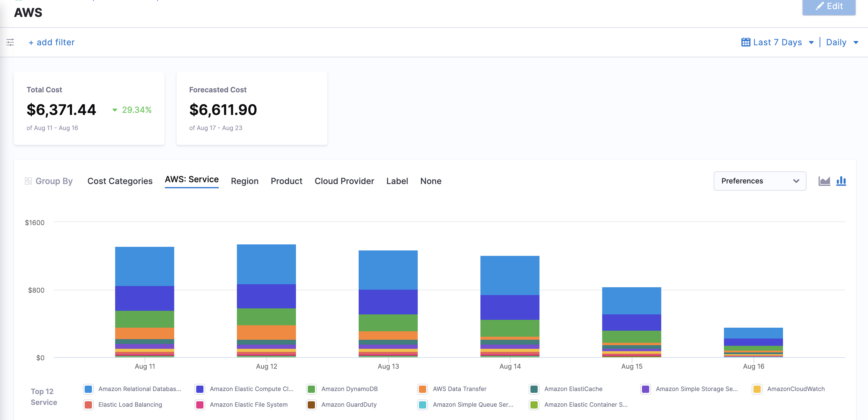Switch group by to Region
The image size is (868, 420).
(245, 181)
